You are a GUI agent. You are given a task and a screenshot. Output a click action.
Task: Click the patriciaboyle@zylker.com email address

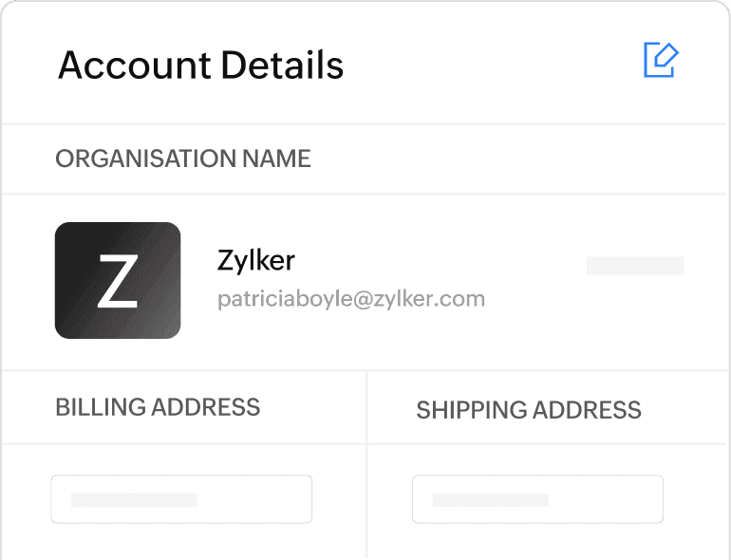point(350,299)
